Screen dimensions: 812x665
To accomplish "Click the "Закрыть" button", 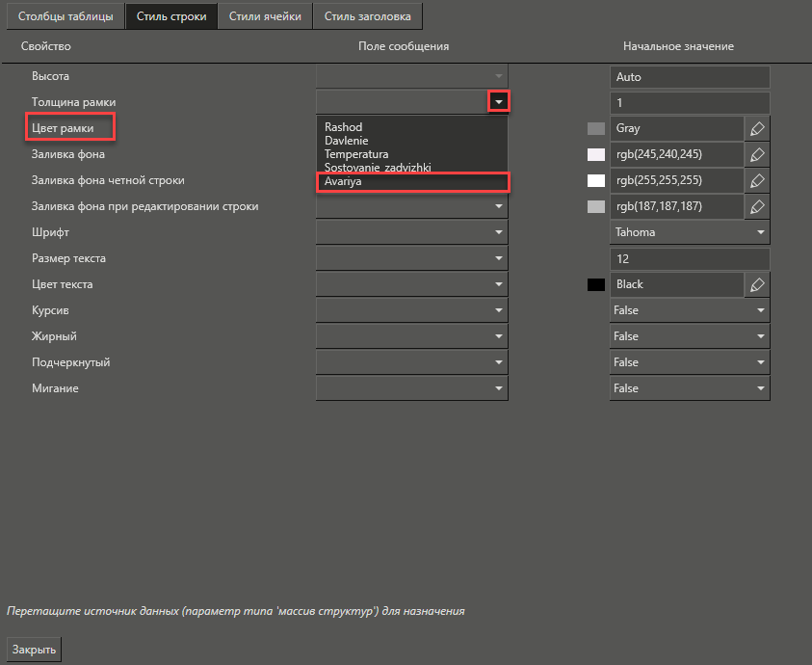I will click(x=33, y=649).
